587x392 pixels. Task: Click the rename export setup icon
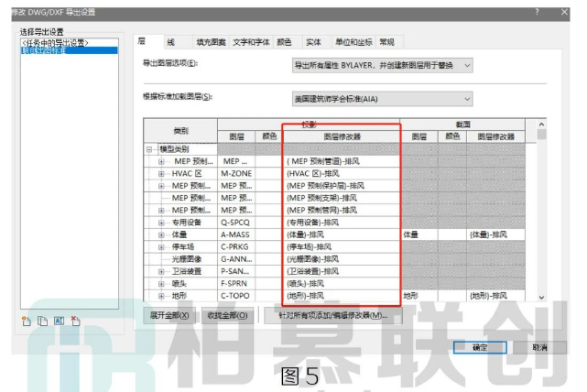60,321
